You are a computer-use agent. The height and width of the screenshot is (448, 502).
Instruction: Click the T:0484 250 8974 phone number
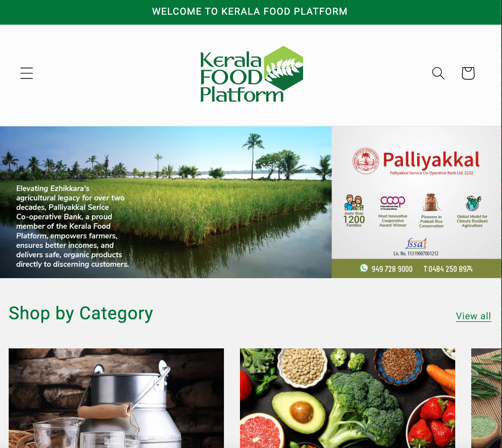(448, 269)
